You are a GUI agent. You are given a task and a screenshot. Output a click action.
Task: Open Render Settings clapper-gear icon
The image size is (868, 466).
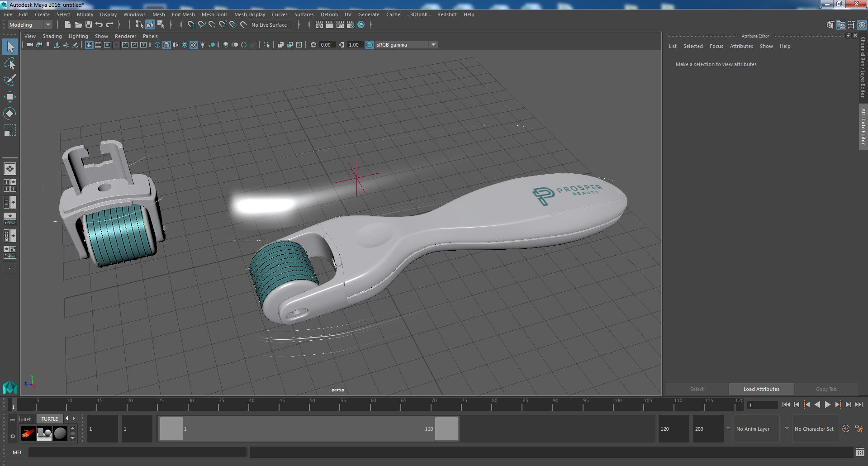point(351,25)
